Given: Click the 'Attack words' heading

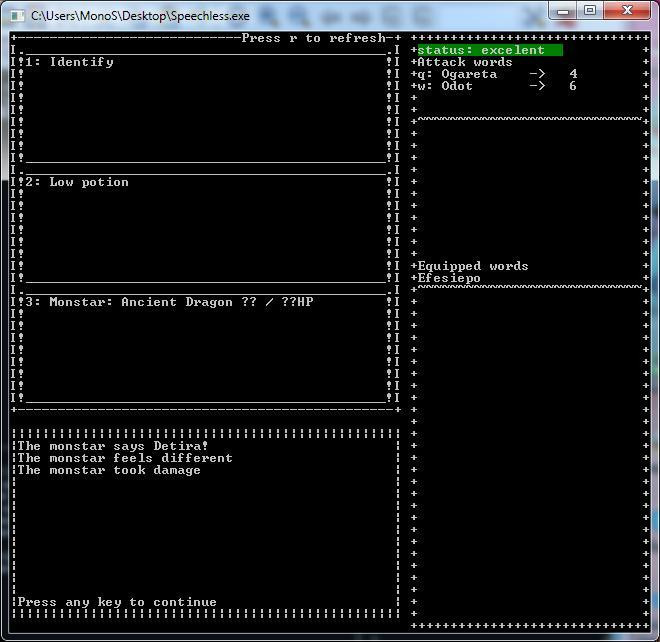Looking at the screenshot, I should 465,62.
